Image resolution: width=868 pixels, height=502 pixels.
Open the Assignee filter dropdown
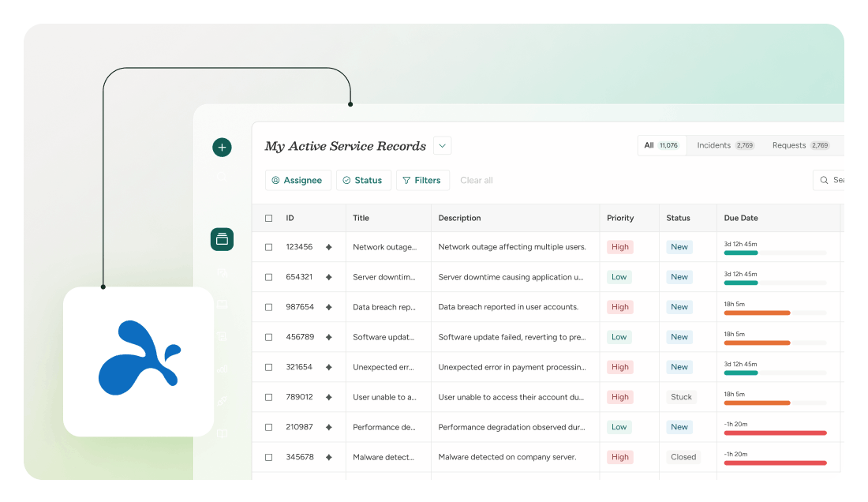point(297,181)
